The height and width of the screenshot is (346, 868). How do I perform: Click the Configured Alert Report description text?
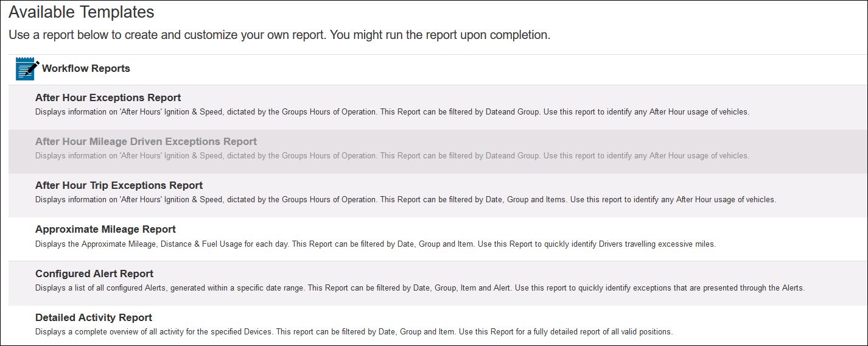[x=419, y=288]
